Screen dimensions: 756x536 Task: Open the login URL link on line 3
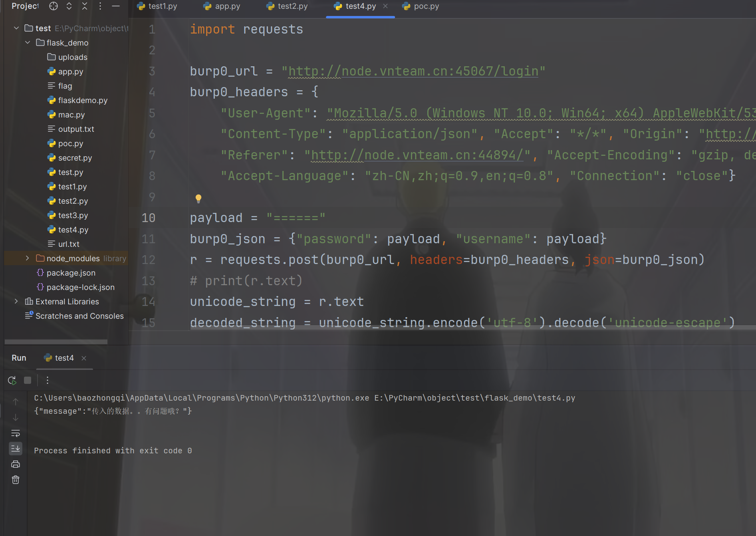click(x=413, y=71)
